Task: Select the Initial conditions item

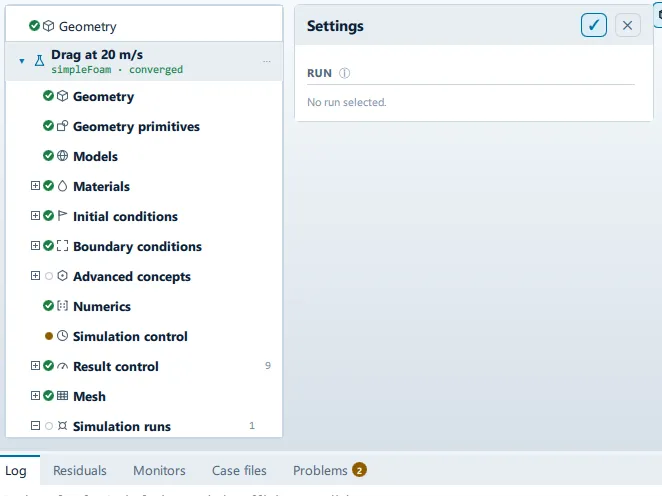Action: 144,216
